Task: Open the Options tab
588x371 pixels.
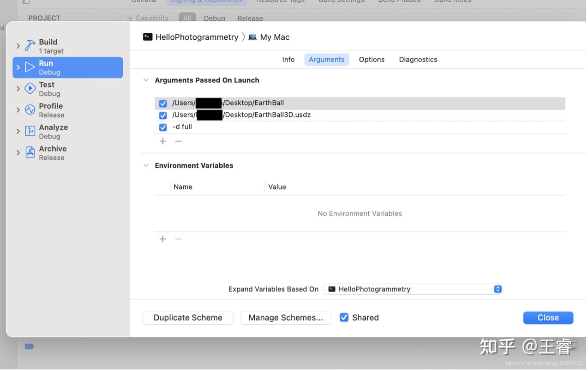Action: click(372, 59)
